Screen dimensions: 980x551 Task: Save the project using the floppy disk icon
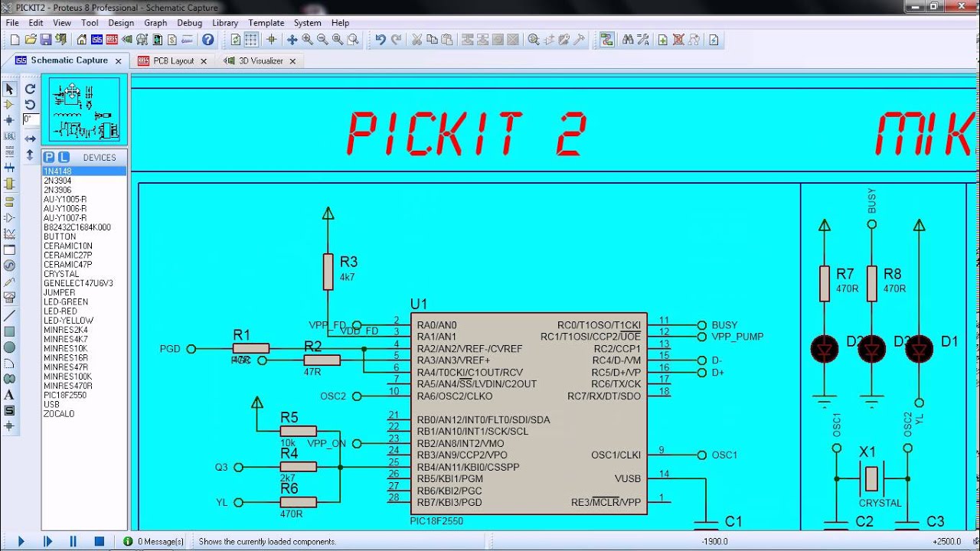(46, 39)
